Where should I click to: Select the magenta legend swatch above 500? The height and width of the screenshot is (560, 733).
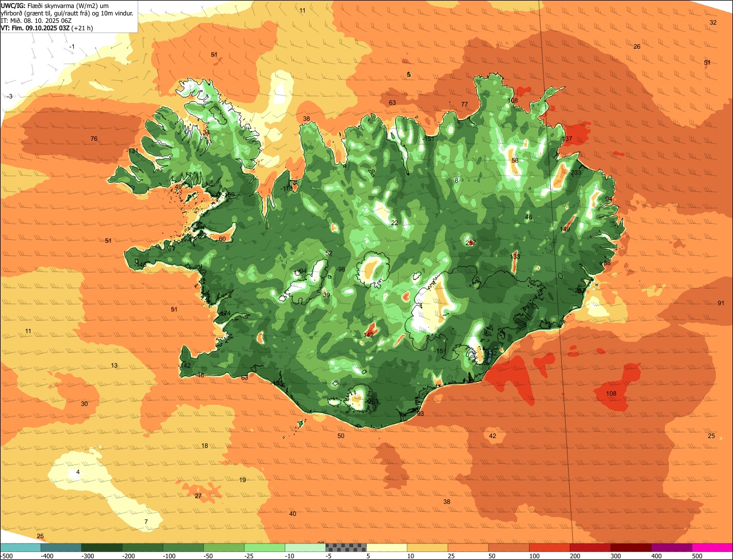[712, 547]
